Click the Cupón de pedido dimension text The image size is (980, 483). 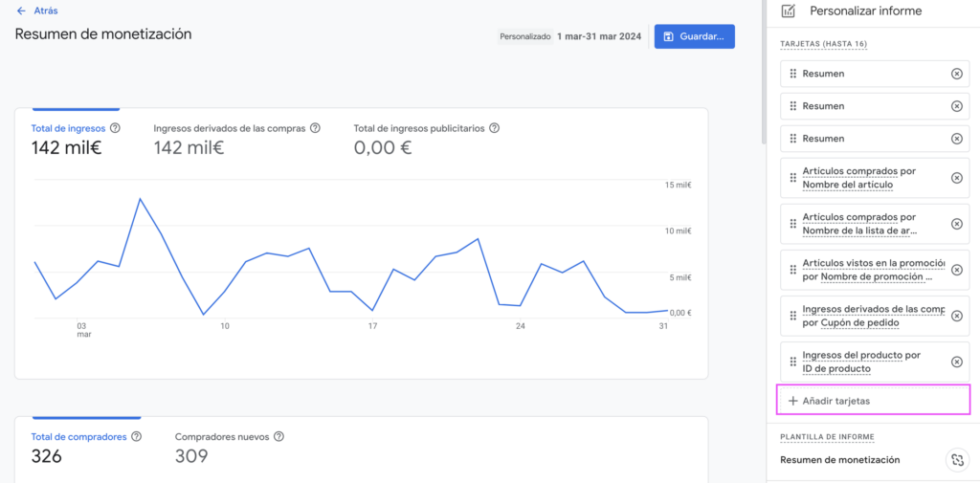tap(859, 323)
